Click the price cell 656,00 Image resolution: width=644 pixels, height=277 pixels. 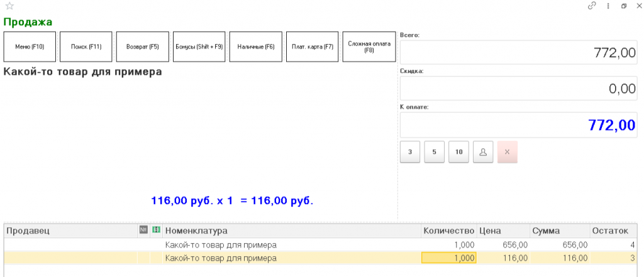(x=503, y=245)
